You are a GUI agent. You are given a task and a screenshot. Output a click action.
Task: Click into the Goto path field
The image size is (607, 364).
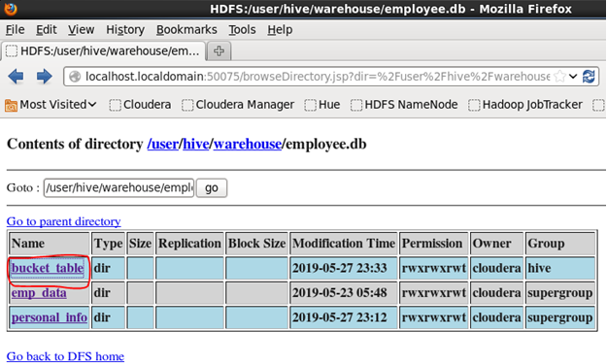coord(118,187)
